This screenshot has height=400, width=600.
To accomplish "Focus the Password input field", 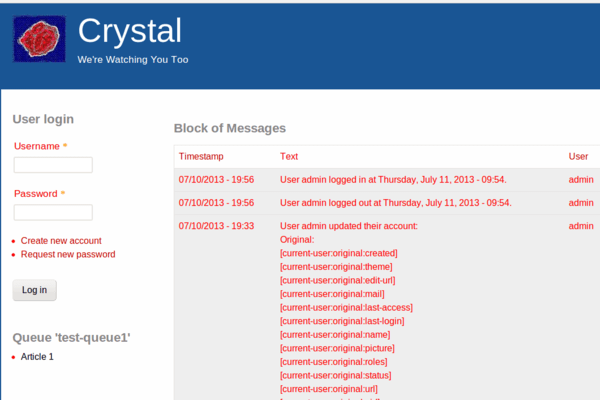I will (x=53, y=212).
